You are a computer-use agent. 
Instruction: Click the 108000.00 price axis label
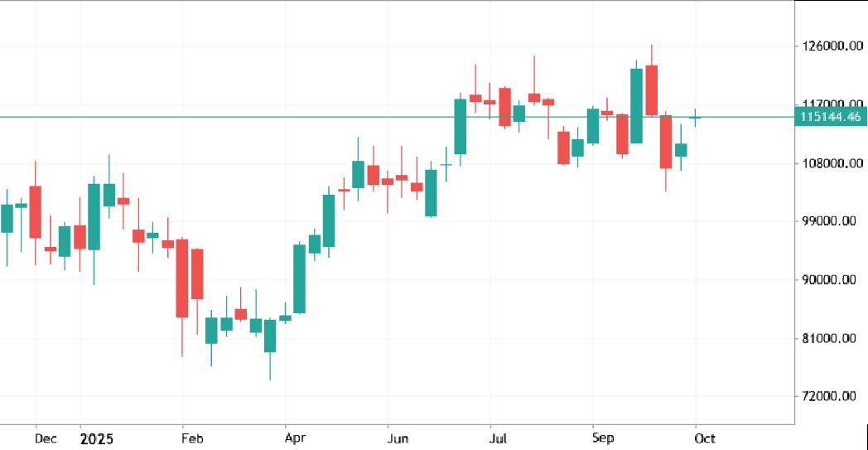tap(831, 163)
